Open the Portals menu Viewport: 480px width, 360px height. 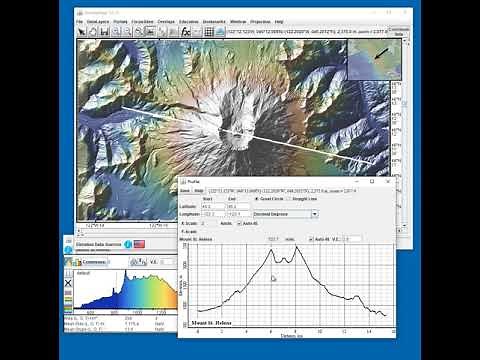pyautogui.click(x=120, y=22)
